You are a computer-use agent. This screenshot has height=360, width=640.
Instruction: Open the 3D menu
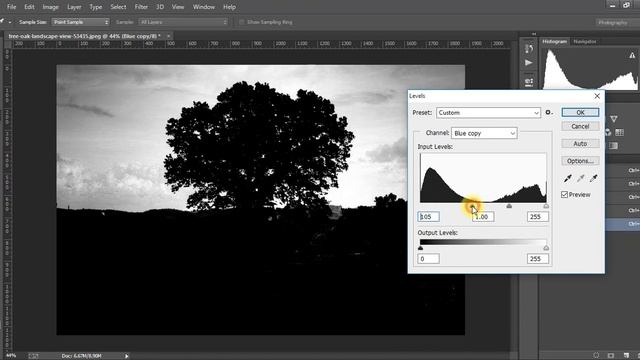pyautogui.click(x=160, y=7)
